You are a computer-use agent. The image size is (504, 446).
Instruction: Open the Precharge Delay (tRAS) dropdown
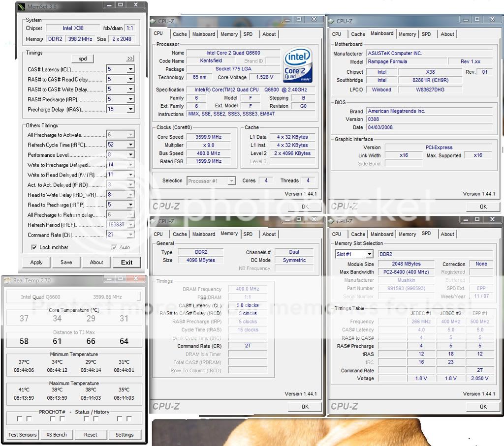[x=130, y=109]
